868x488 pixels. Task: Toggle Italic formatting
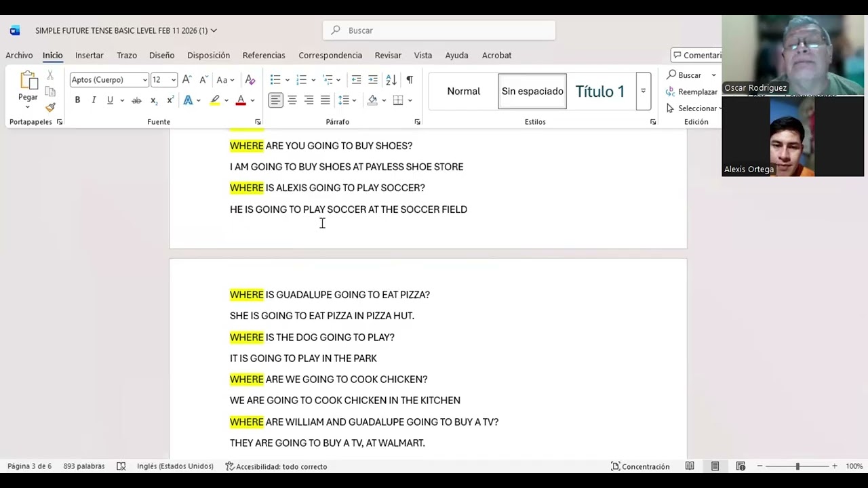coord(94,100)
